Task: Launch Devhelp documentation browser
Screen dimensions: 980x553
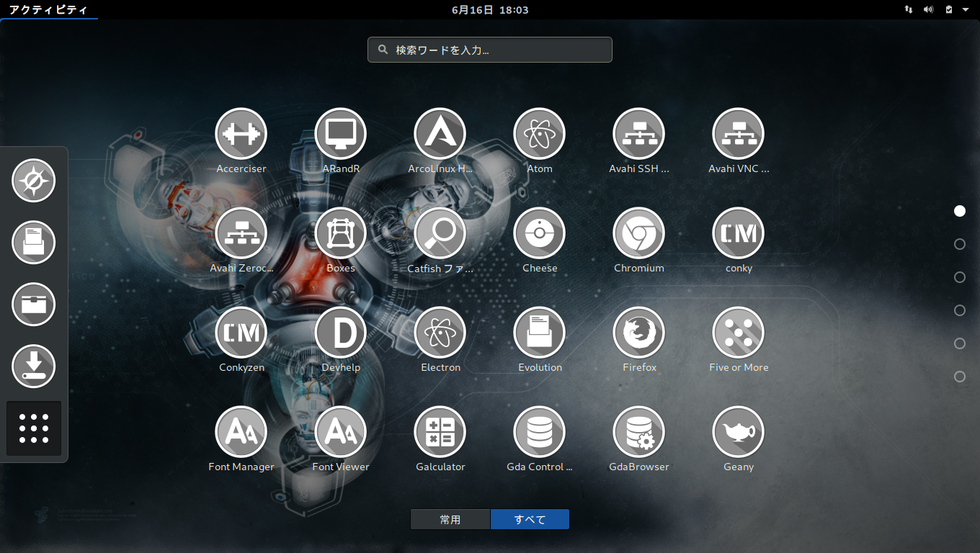Action: [x=341, y=333]
